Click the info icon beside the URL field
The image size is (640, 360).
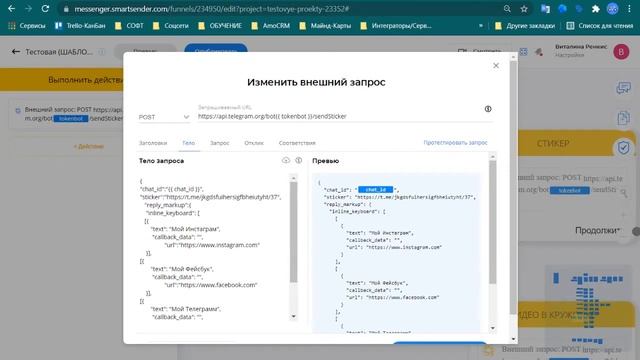(488, 109)
